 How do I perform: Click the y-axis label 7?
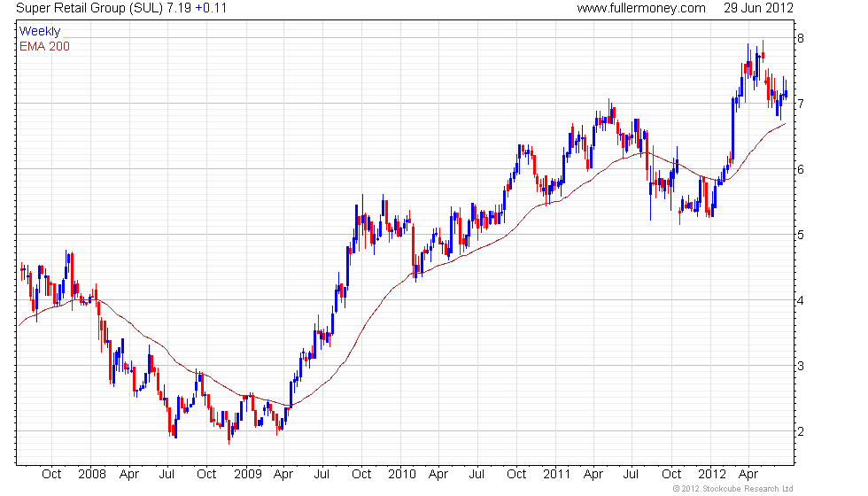801,105
